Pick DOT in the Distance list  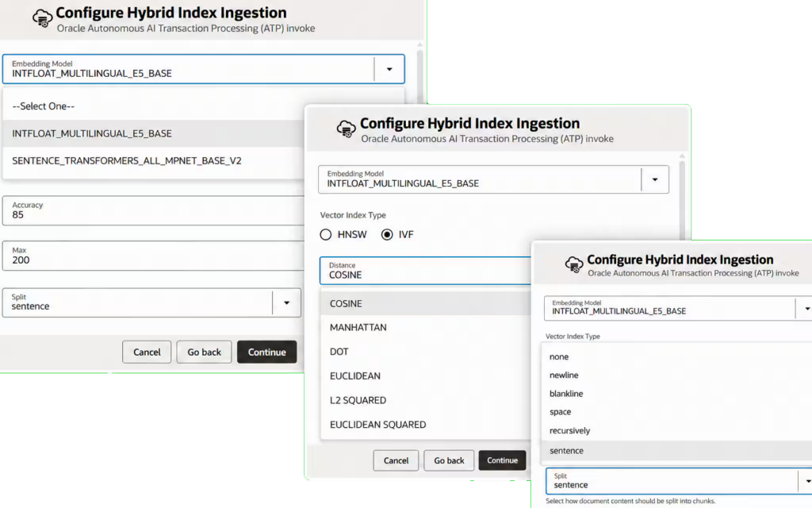coord(426,352)
